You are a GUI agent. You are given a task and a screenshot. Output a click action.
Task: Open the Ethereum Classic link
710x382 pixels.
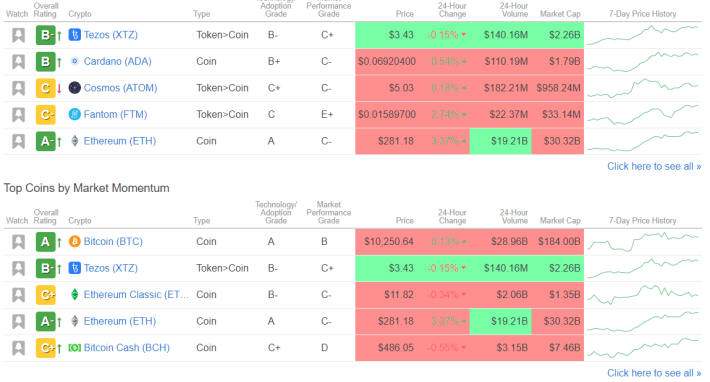136,295
